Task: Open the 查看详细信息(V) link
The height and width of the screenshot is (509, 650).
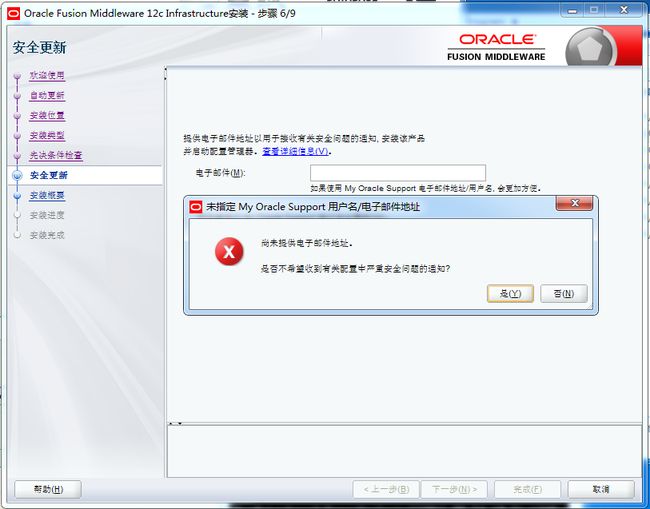Action: coord(296,151)
